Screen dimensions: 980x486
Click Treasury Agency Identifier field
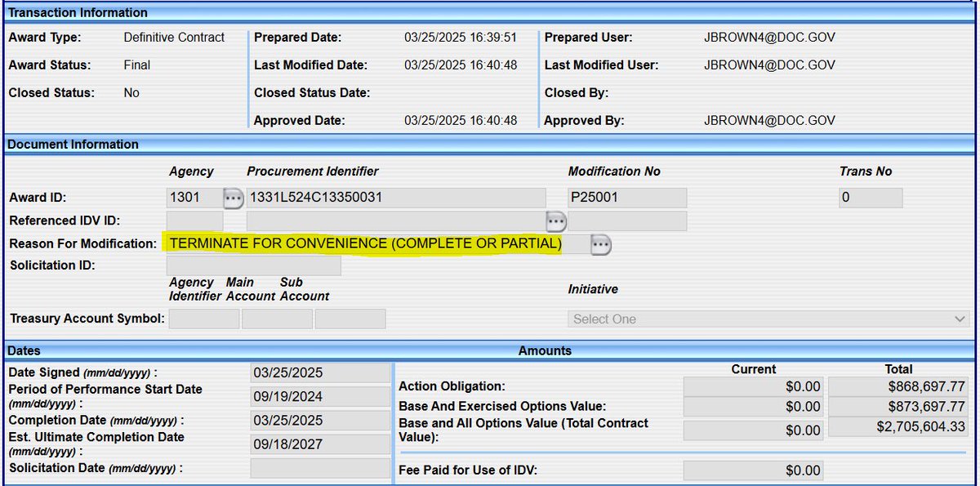tap(204, 319)
